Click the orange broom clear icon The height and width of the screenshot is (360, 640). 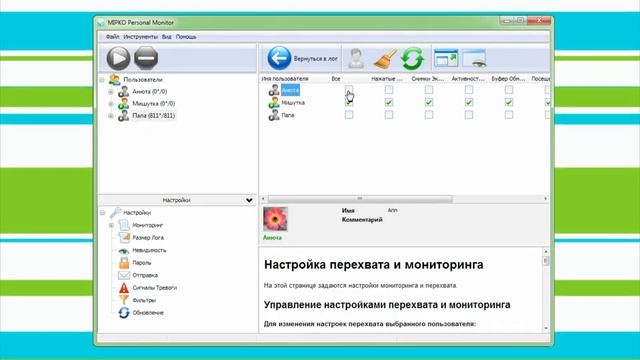(x=385, y=59)
